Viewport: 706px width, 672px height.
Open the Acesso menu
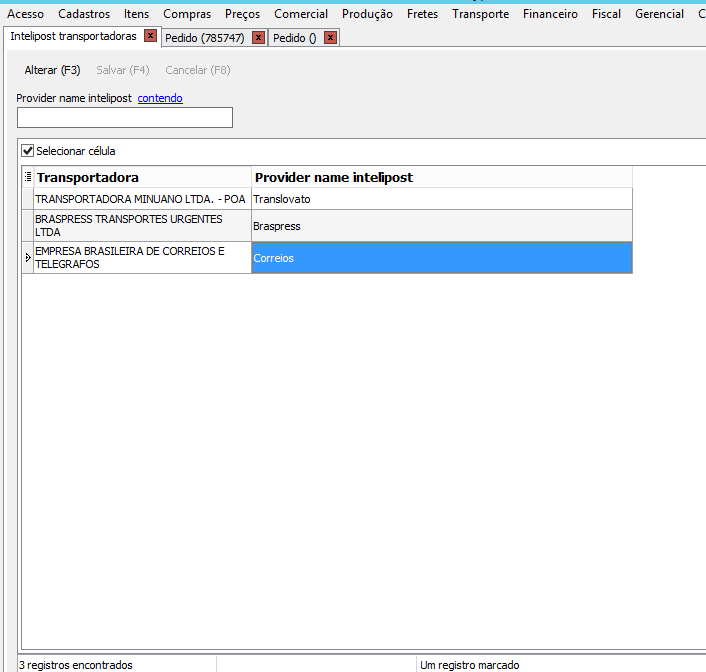(x=25, y=14)
